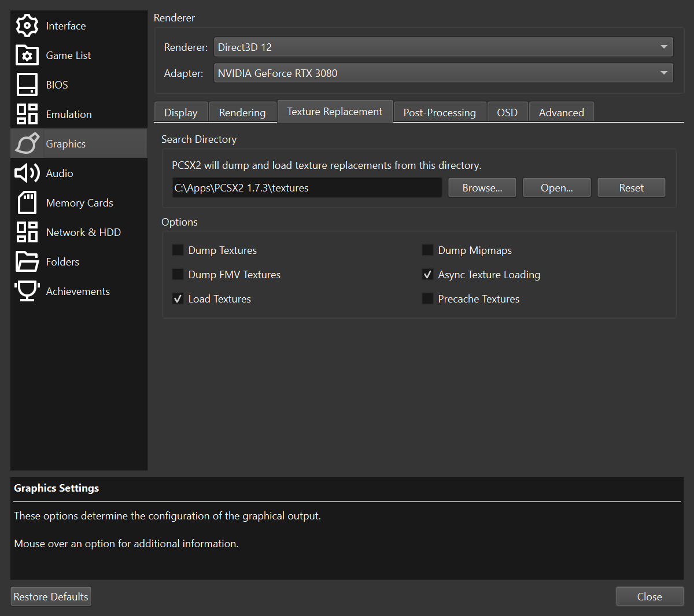Open the Adapter dropdown showing NVIDIA GeForce

(444, 73)
